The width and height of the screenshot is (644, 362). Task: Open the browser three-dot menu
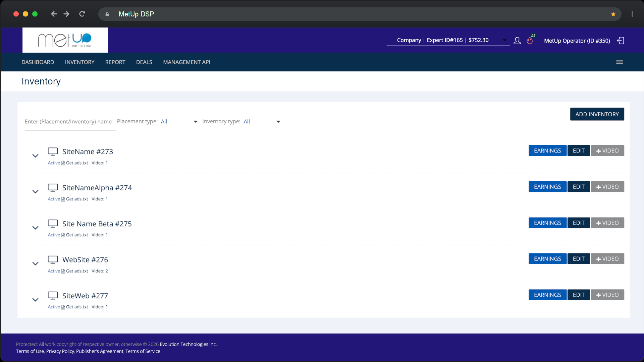[x=632, y=14]
